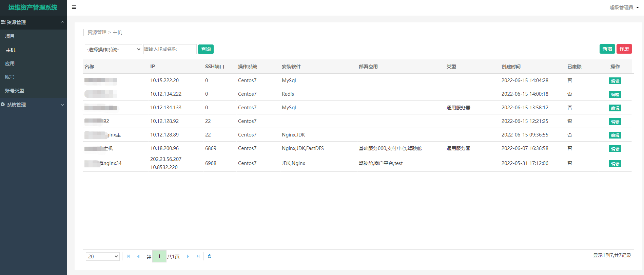The height and width of the screenshot is (275, 644).
Task: Select the IP cell 10.18.200.96
Action: click(x=164, y=148)
